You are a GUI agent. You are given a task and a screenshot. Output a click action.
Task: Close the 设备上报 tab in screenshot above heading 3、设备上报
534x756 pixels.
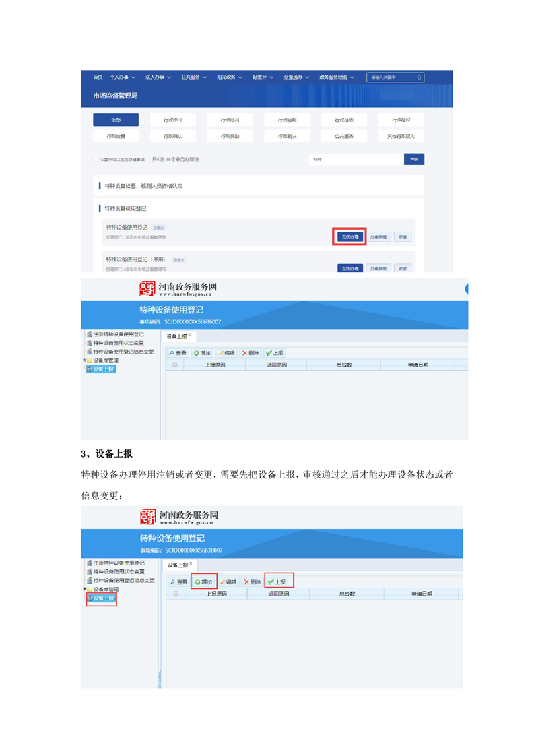click(x=190, y=335)
